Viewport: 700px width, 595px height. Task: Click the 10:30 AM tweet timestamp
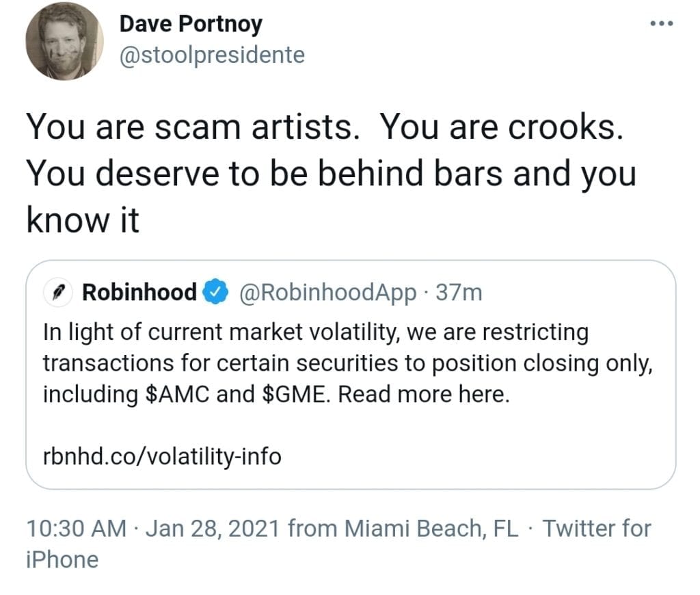pyautogui.click(x=77, y=528)
